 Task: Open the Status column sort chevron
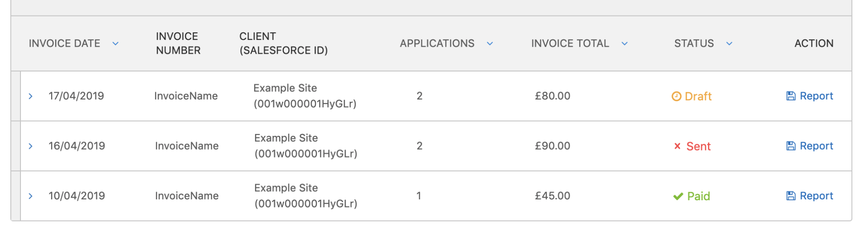pos(729,44)
